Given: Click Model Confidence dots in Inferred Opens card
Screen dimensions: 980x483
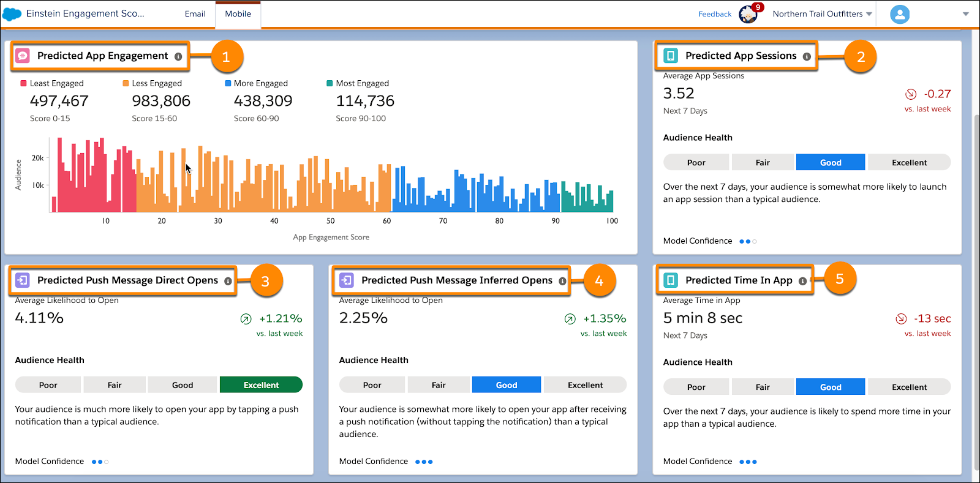Looking at the screenshot, I should (x=424, y=462).
